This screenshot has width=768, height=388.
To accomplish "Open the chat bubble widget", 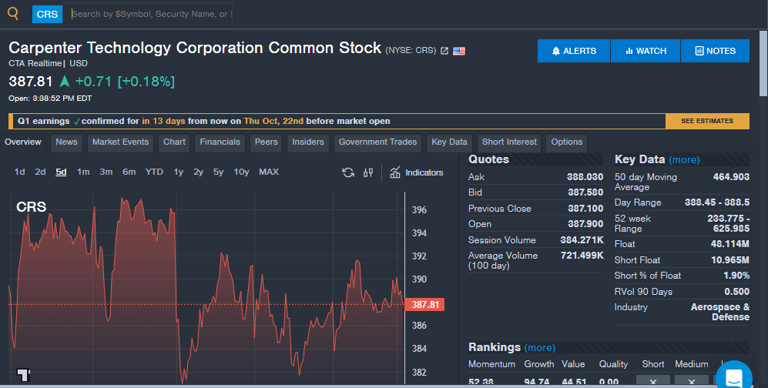I will 734,376.
